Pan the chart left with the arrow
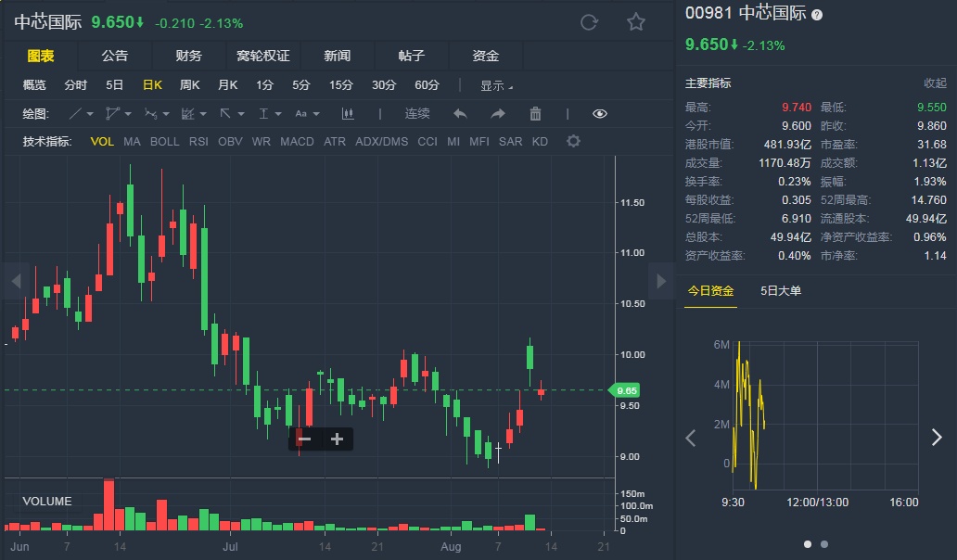Image resolution: width=957 pixels, height=560 pixels. 17,281
